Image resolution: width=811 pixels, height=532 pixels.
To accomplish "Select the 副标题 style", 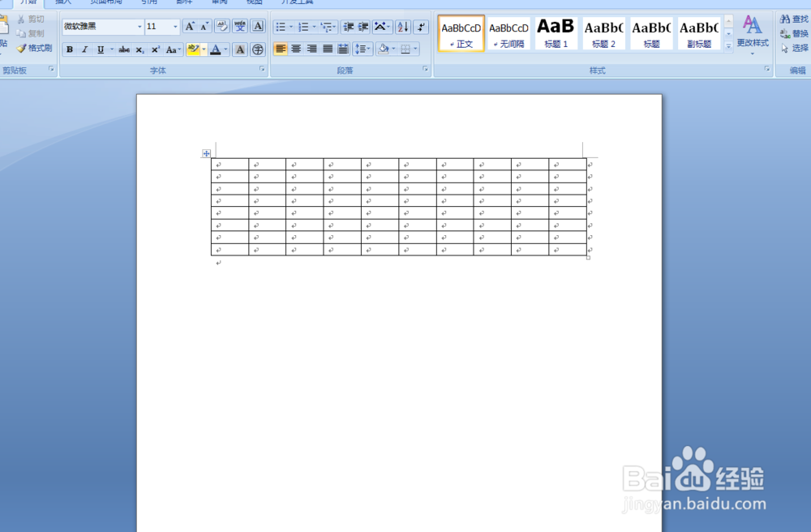I will tap(699, 33).
